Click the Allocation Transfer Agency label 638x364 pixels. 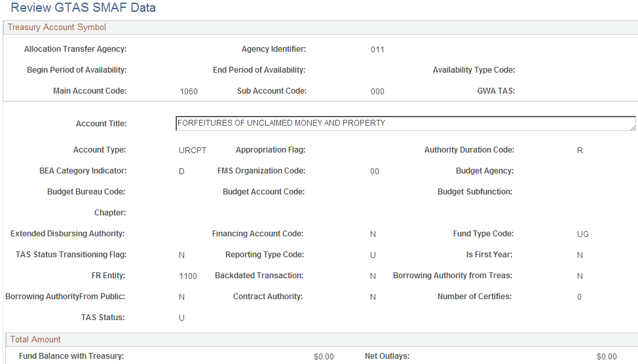pos(75,49)
